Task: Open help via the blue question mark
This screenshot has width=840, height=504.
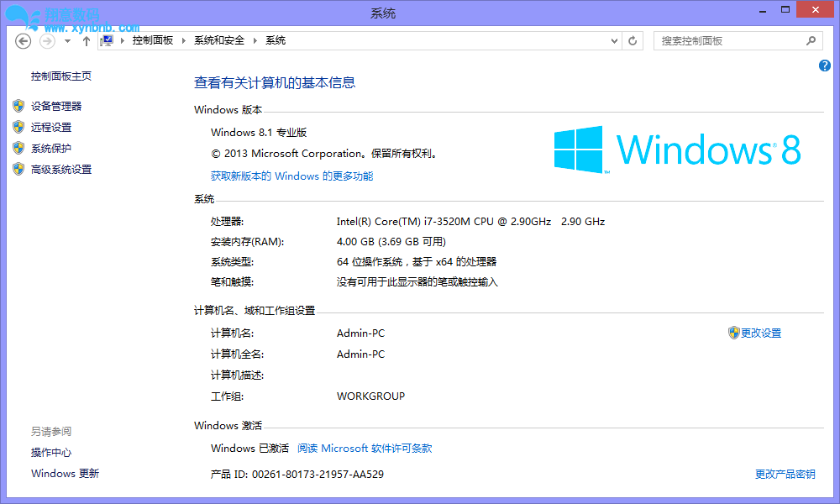Action: (x=824, y=66)
